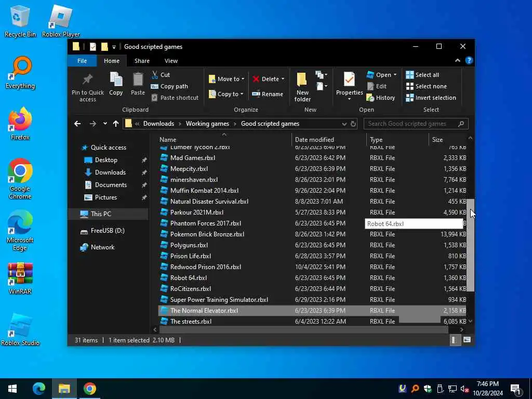Click Select all
This screenshot has width=532, height=399.
pyautogui.click(x=422, y=75)
